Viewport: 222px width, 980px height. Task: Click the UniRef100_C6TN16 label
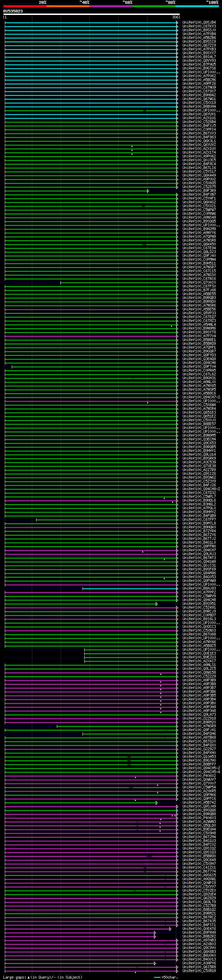tap(199, 278)
